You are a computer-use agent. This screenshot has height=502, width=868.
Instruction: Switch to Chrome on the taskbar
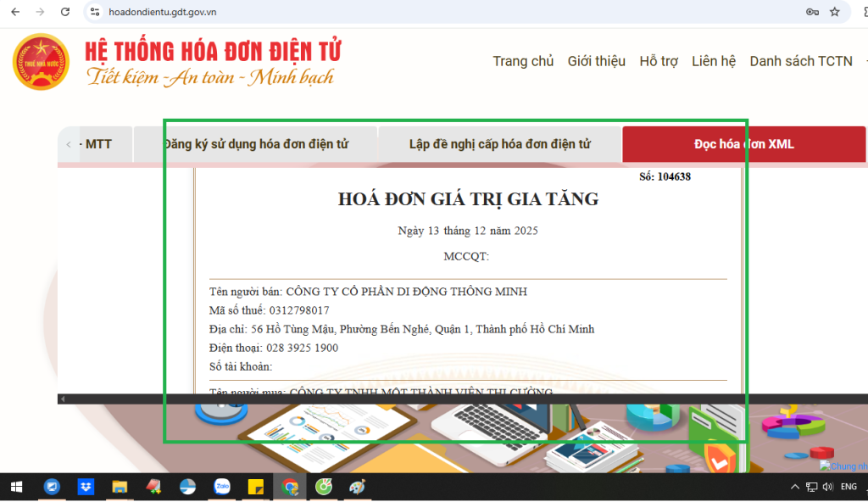tap(290, 487)
